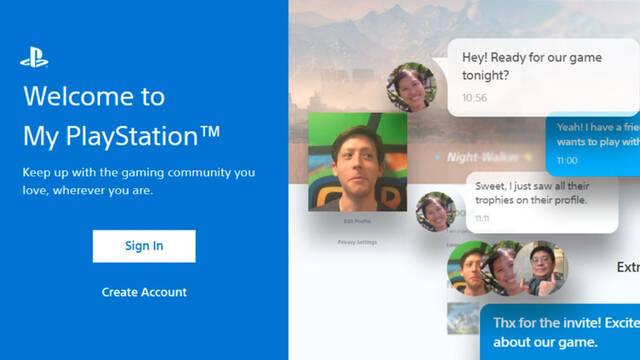The width and height of the screenshot is (640, 360).
Task: Click the 10:56 message timestamp
Action: pos(474,98)
